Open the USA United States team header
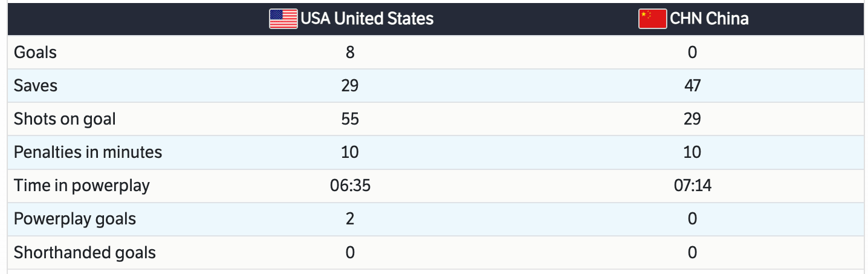 point(367,19)
